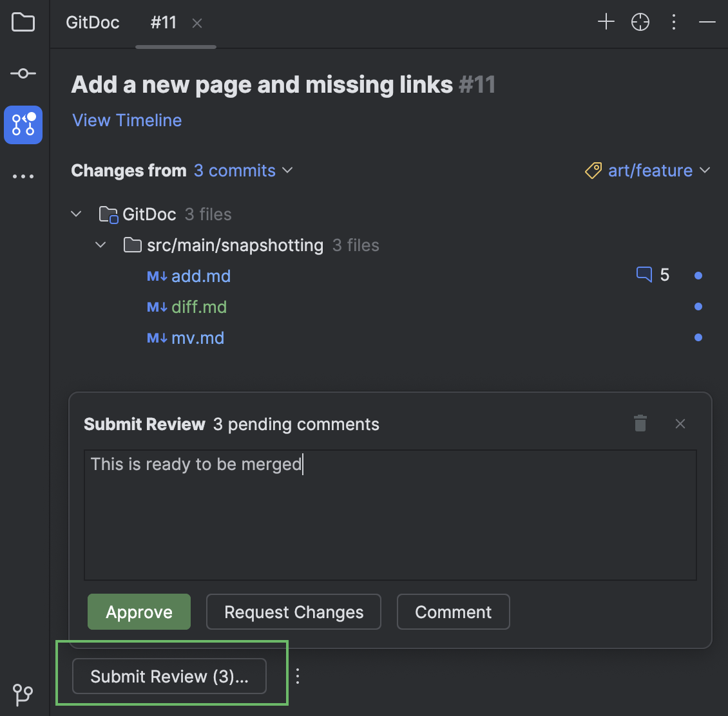This screenshot has height=716, width=728.
Task: Create a new pull request with the plus icon
Action: (x=606, y=21)
